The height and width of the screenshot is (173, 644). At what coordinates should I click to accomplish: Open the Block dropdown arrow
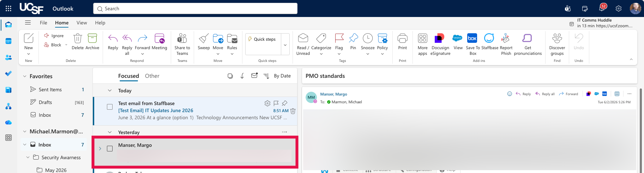point(66,45)
